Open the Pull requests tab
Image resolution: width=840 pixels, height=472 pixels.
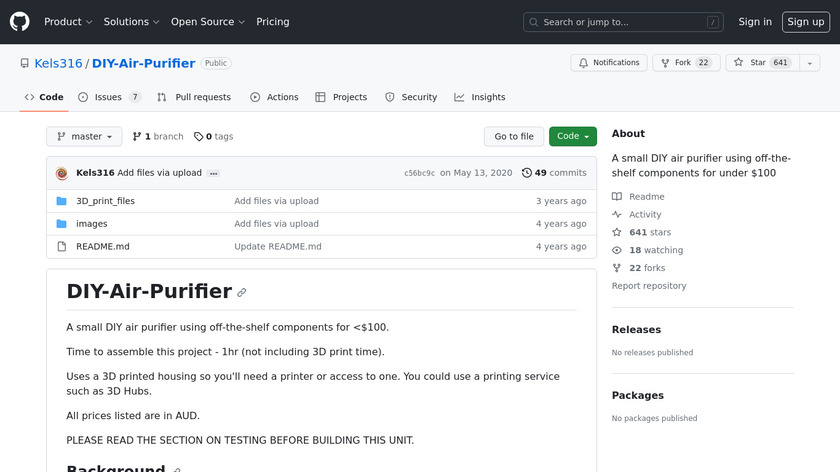point(194,97)
